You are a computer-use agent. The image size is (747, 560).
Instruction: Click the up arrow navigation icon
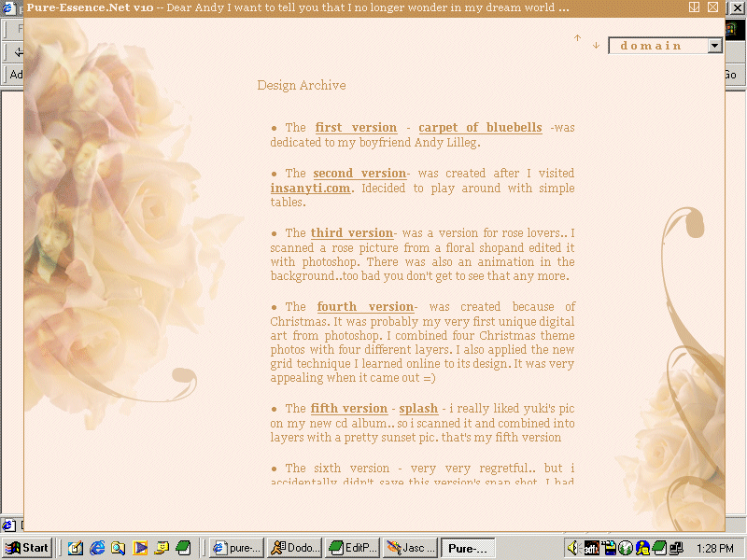point(578,38)
